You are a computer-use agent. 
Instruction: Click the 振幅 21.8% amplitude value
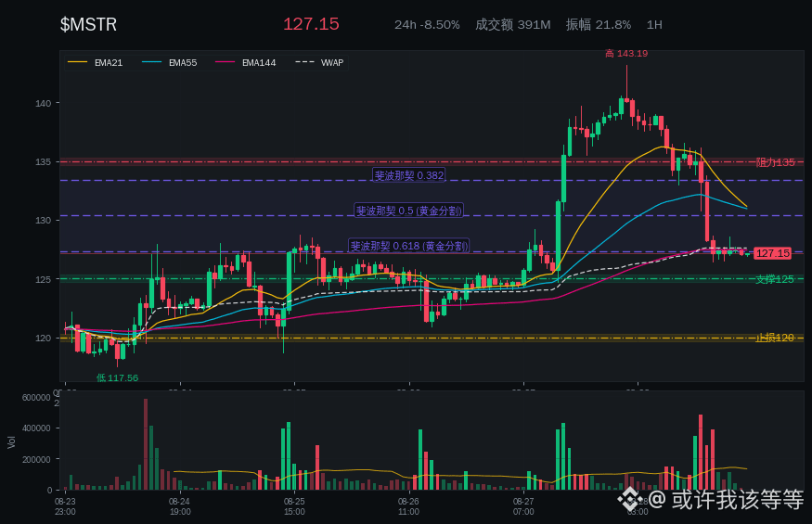pos(599,25)
